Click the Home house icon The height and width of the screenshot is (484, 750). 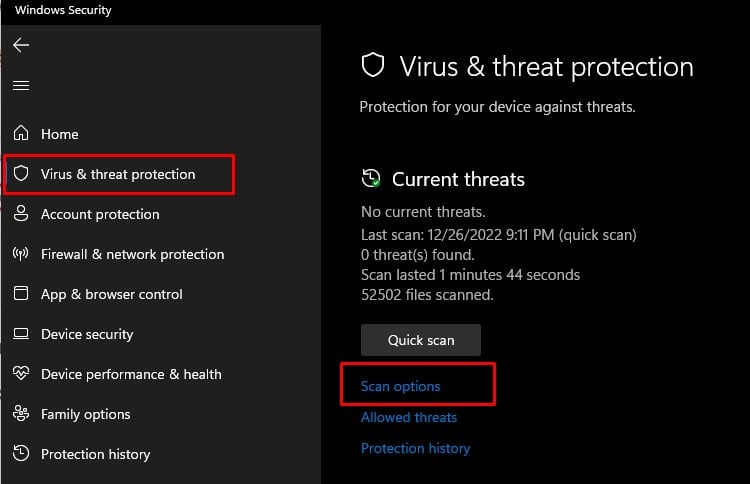coord(21,134)
